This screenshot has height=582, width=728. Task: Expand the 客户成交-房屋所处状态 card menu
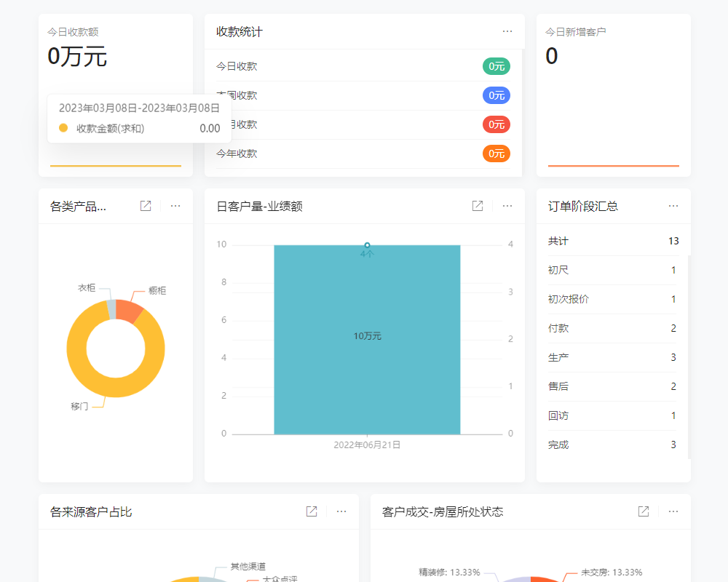(x=672, y=511)
